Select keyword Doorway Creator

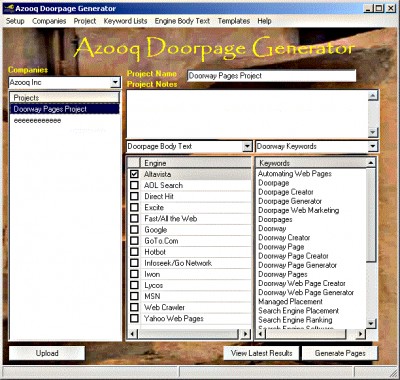pos(284,238)
